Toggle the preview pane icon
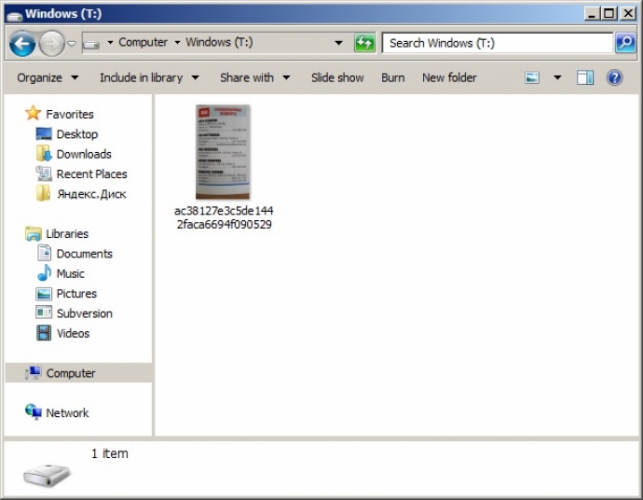 pos(585,78)
